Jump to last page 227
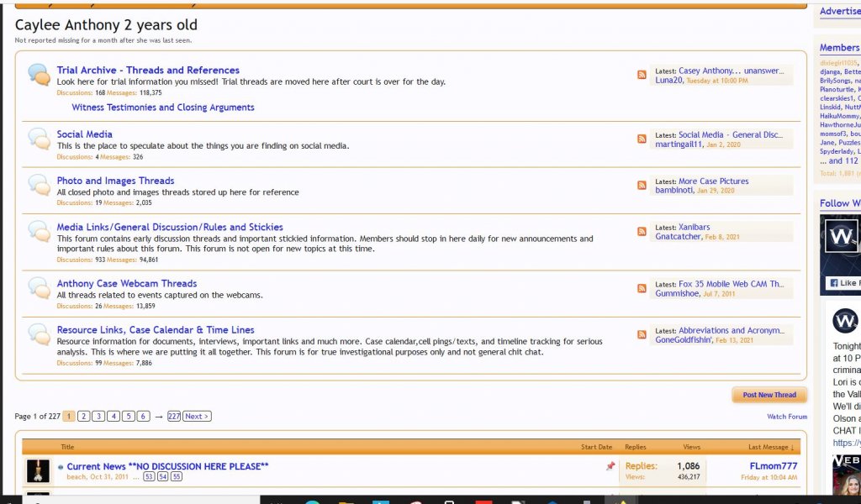This screenshot has height=504, width=861. (x=174, y=416)
